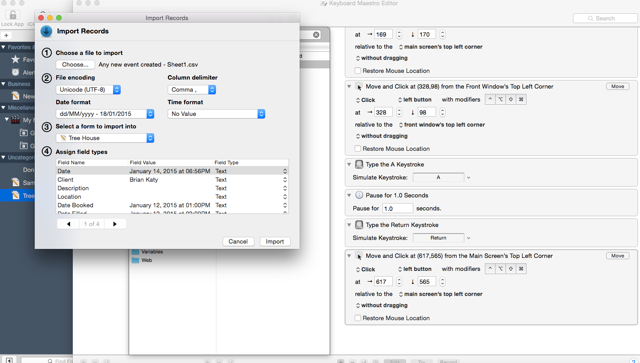Click the plus button in sidebar
This screenshot has height=363, width=640.
[6, 35]
